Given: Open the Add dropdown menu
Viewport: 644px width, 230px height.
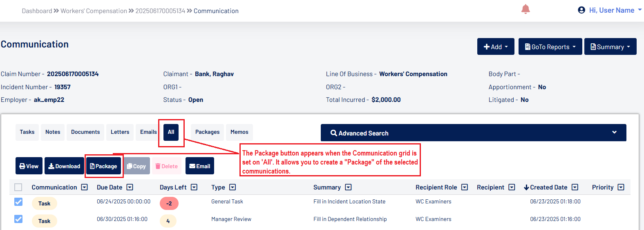Looking at the screenshot, I should tap(496, 47).
